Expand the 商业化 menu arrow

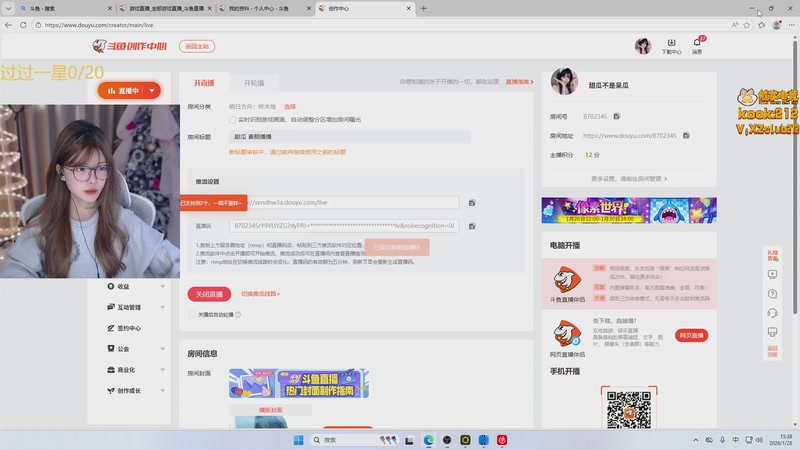(163, 370)
